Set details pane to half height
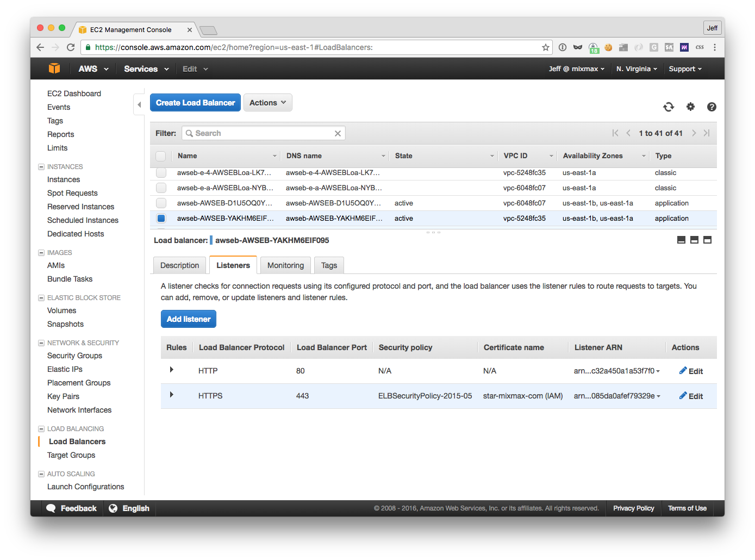The image size is (755, 560). click(x=694, y=240)
